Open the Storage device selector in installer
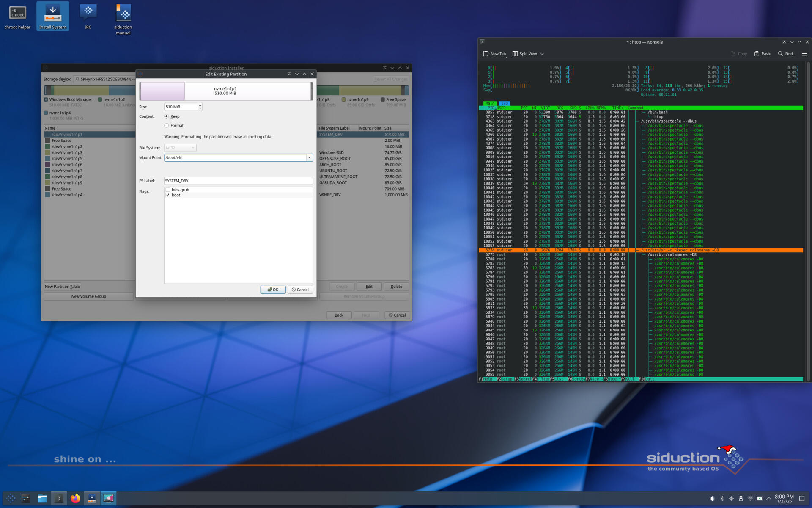 point(104,79)
